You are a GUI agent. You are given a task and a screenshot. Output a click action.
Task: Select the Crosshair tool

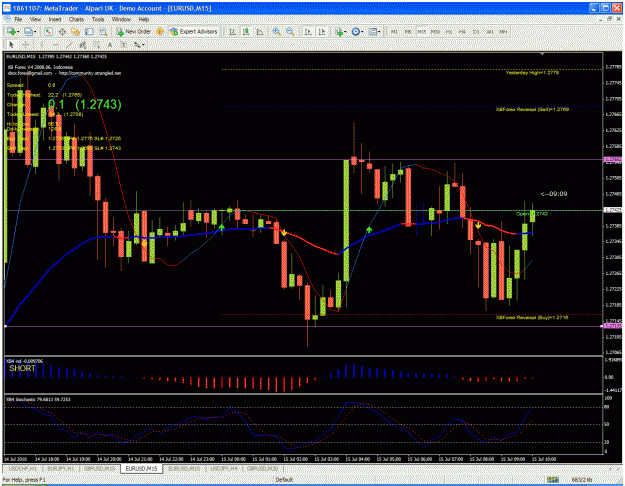click(x=25, y=45)
